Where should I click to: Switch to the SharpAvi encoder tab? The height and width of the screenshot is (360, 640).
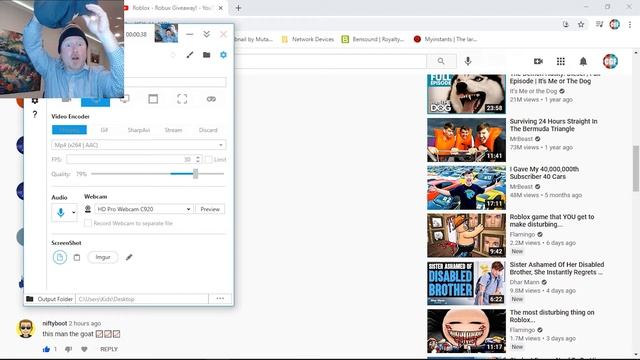click(x=139, y=130)
